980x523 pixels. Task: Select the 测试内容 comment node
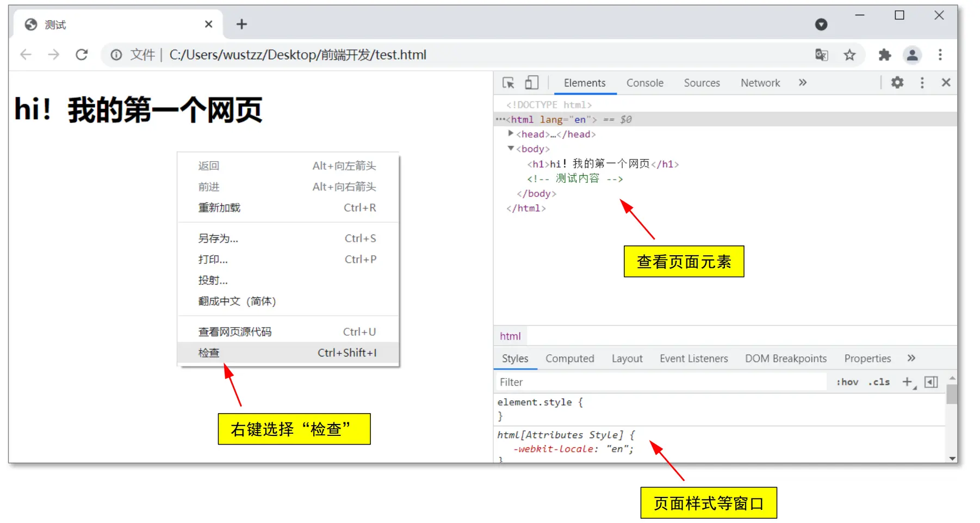tap(575, 179)
